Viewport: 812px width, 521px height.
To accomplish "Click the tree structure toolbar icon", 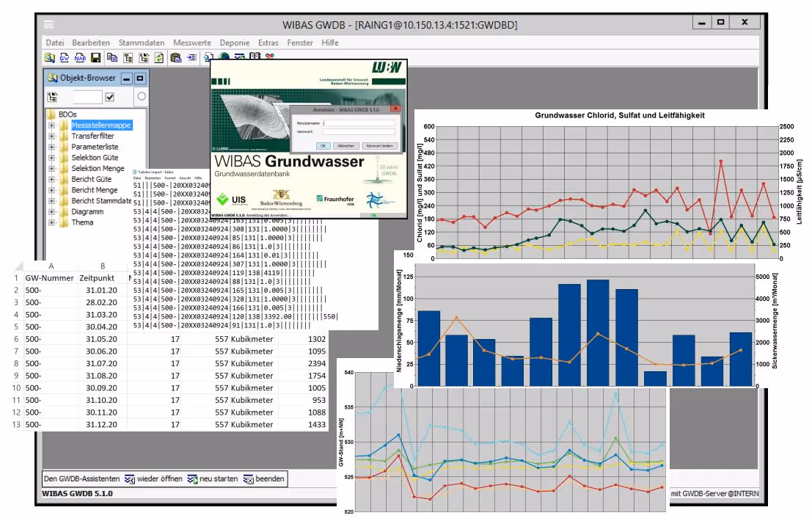I will point(128,58).
